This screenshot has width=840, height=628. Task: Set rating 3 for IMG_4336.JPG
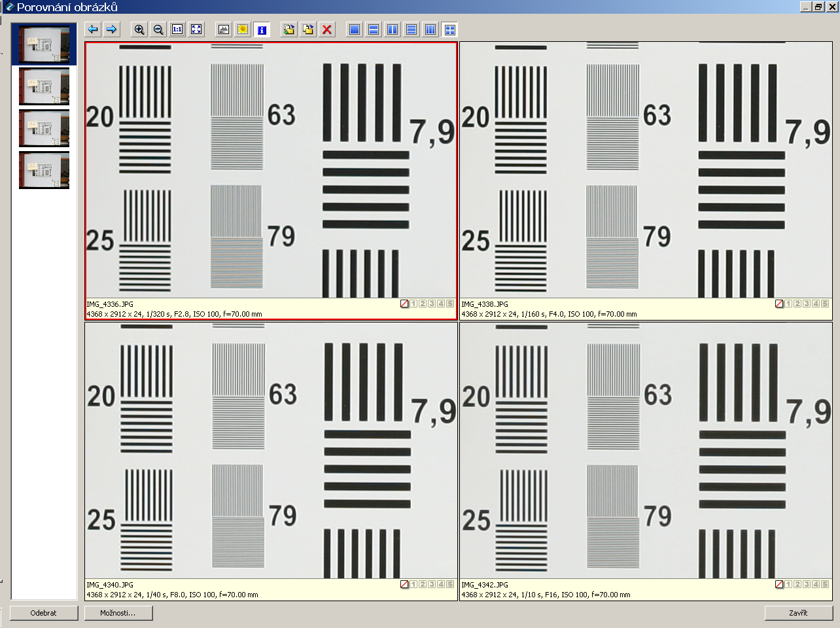[x=432, y=304]
